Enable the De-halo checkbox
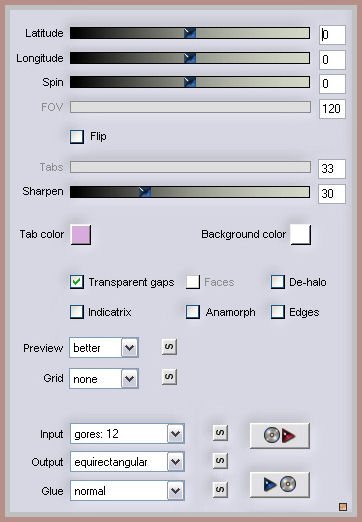This screenshot has height=522, width=362. pyautogui.click(x=278, y=282)
